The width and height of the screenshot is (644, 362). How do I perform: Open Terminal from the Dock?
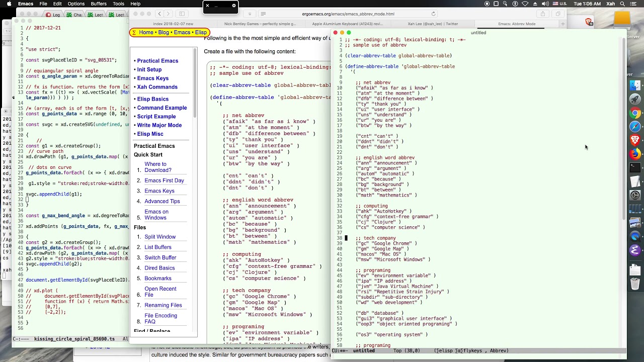pyautogui.click(x=635, y=167)
